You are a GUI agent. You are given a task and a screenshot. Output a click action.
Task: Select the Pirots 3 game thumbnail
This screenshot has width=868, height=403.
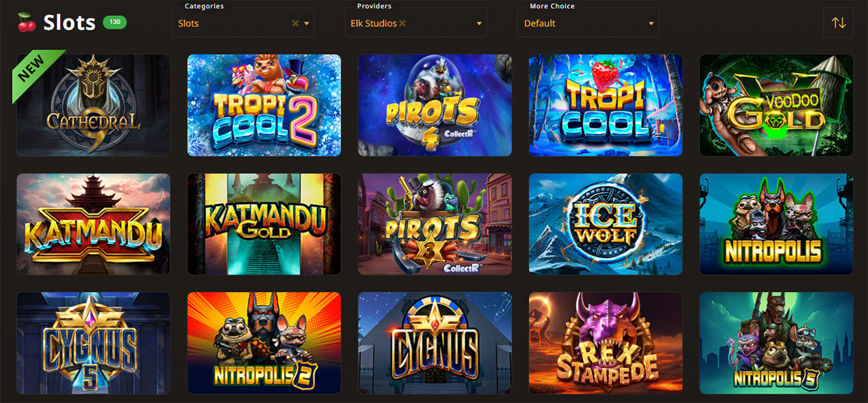click(x=435, y=224)
